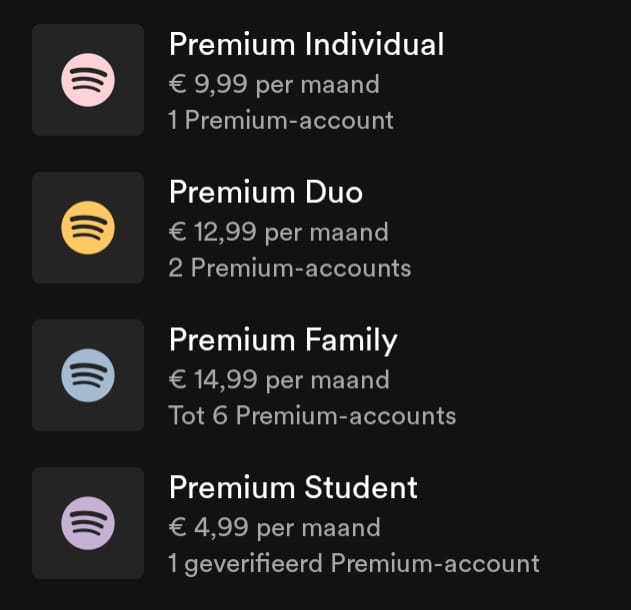The height and width of the screenshot is (610, 631).
Task: Tap the € 4,99 per maand price
Action: 274,528
